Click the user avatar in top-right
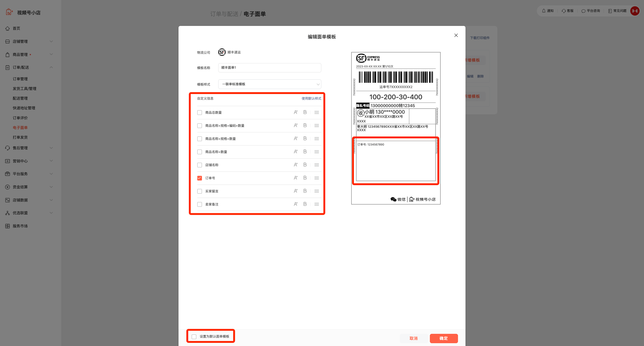This screenshot has height=346, width=644. pyautogui.click(x=635, y=11)
